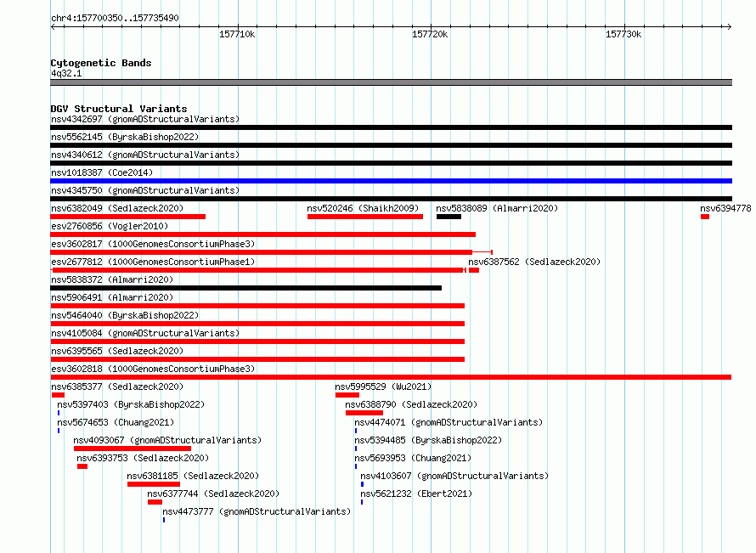Image resolution: width=756 pixels, height=553 pixels.
Task: Open esv2760856 (Vogler2010) label
Action: coord(110,226)
